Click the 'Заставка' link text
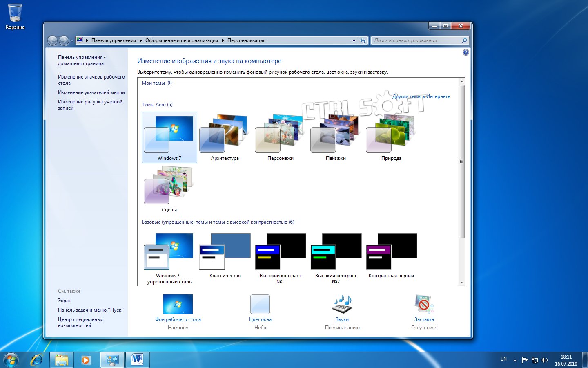This screenshot has height=368, width=588. [x=424, y=319]
